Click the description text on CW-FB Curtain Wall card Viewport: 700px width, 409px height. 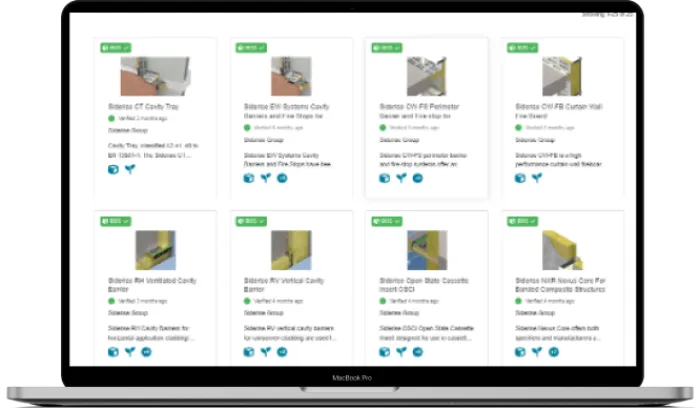(558, 160)
